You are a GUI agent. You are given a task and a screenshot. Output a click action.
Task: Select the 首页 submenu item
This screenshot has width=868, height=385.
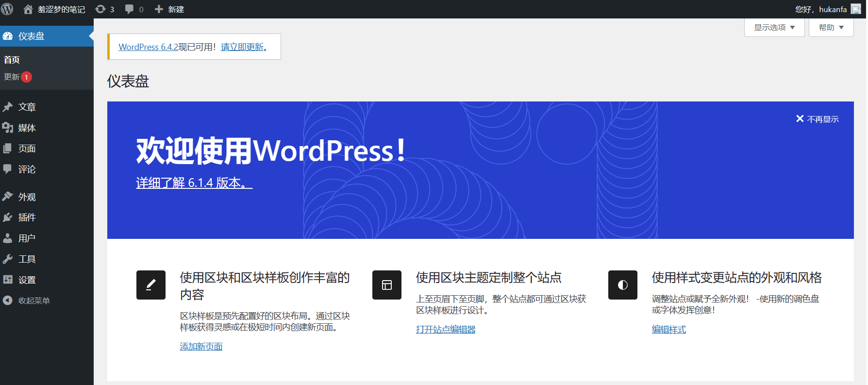[x=12, y=60]
